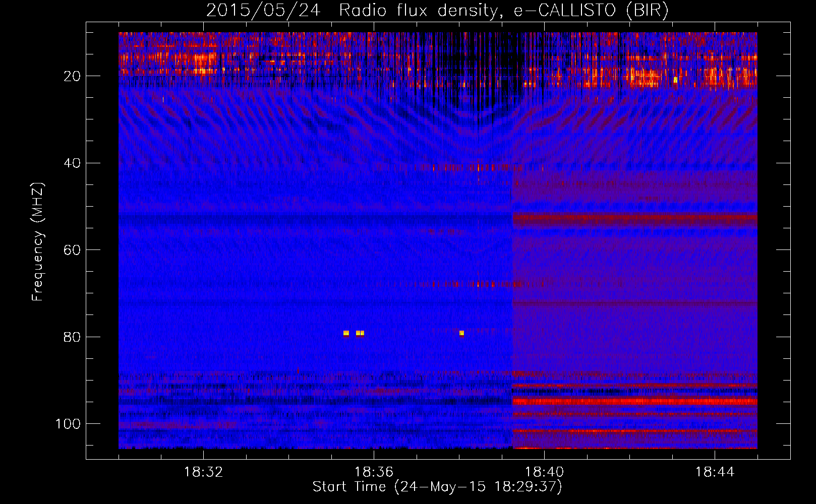Click the '18:32' time tick label

coord(203,472)
